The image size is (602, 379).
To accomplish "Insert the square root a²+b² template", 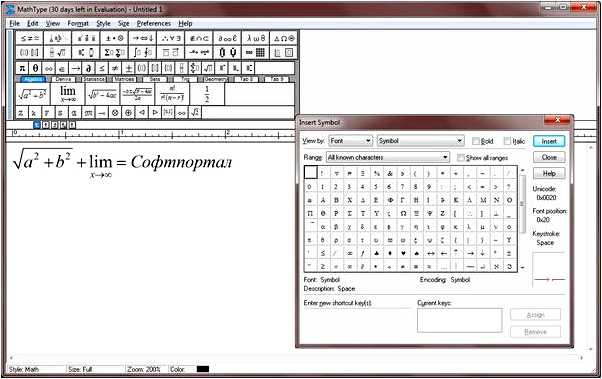I will [x=33, y=94].
